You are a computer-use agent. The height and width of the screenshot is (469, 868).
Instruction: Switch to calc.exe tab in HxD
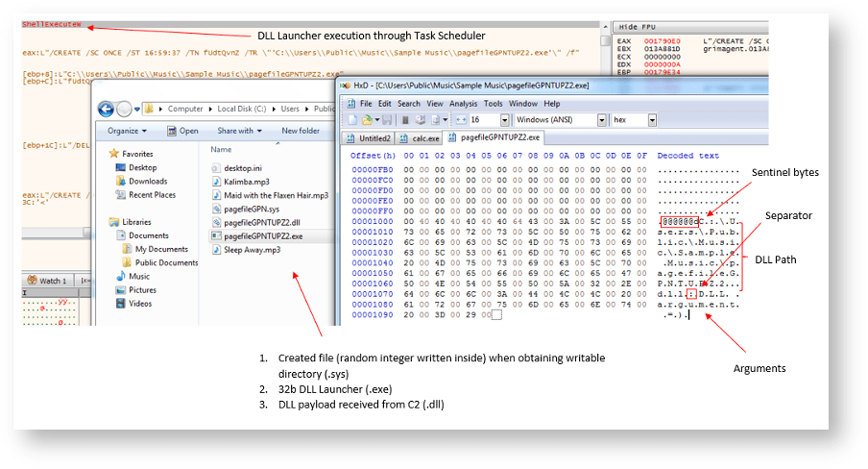(419, 138)
